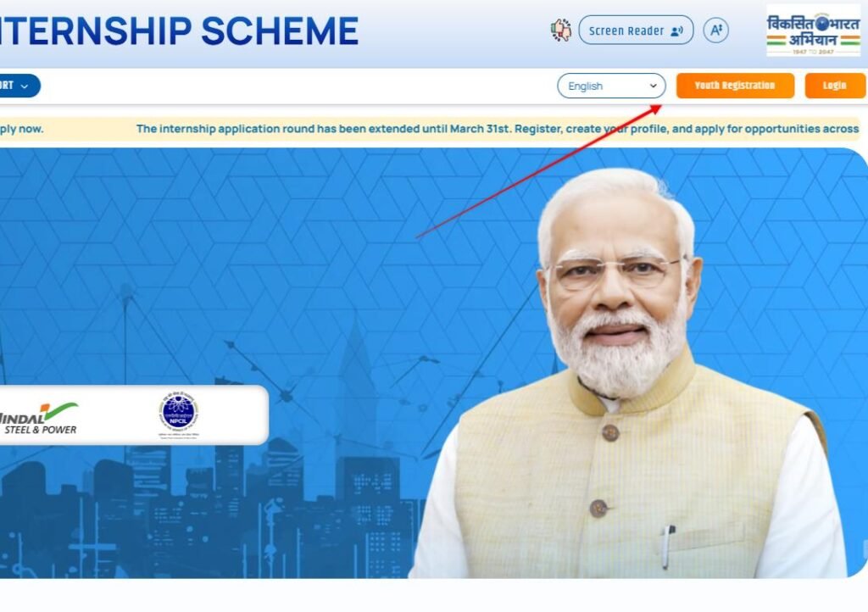The height and width of the screenshot is (612, 868).
Task: Toggle the A± font size icon
Action: tap(715, 31)
